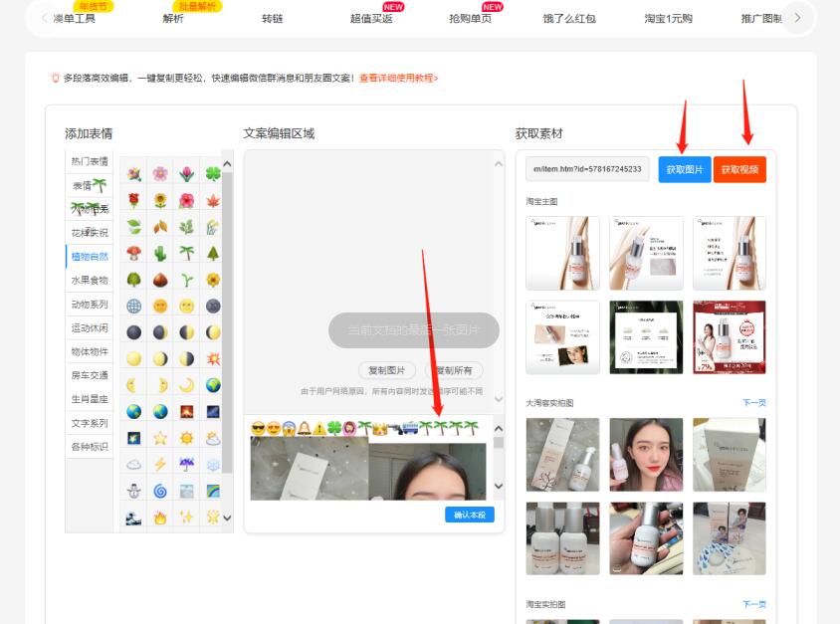Screen dimensions: 840x624
Task: Insert the ocean wave emoji
Action: pos(134,518)
